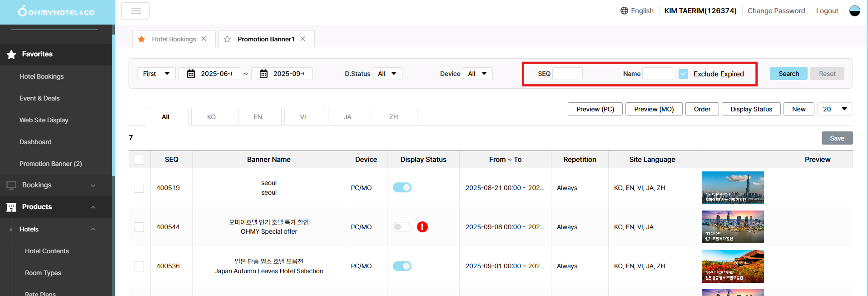Open the end date calendar icon
The width and height of the screenshot is (868, 296).
[263, 74]
